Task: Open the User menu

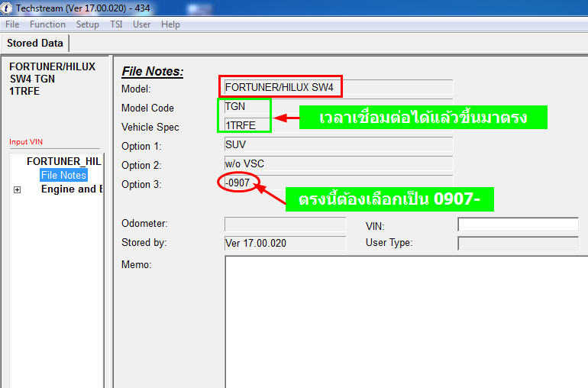Action: (142, 24)
